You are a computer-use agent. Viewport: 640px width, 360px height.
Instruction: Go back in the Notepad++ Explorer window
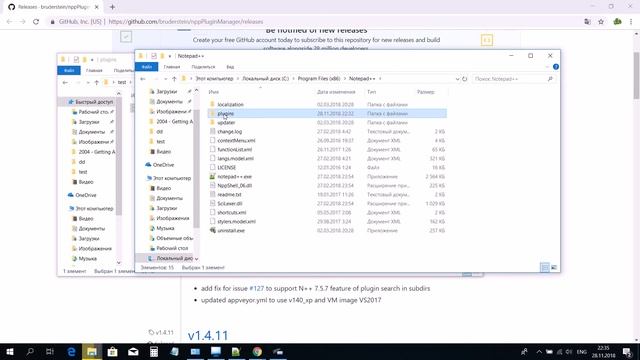click(x=142, y=79)
